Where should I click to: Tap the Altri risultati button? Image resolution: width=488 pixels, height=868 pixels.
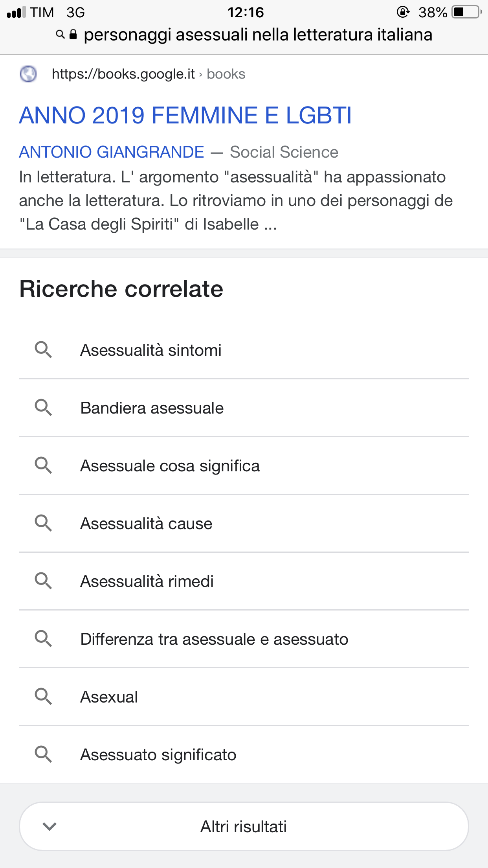pos(244,826)
